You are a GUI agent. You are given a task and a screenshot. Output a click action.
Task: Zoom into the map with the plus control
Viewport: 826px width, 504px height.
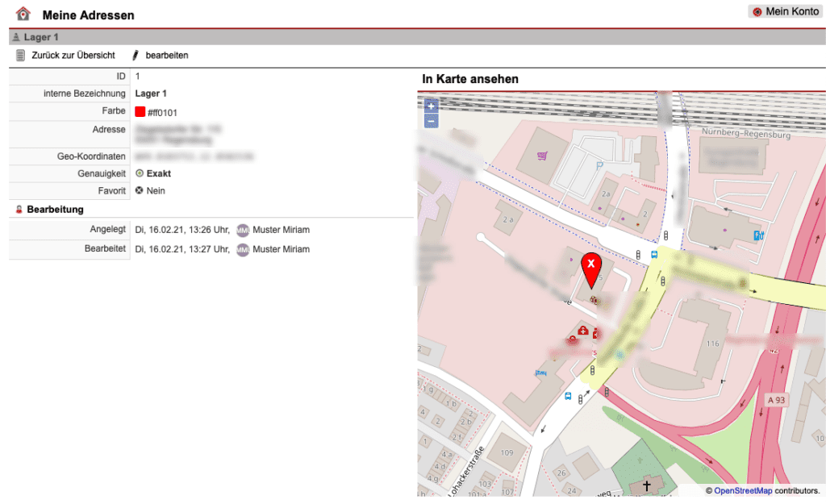pos(432,106)
